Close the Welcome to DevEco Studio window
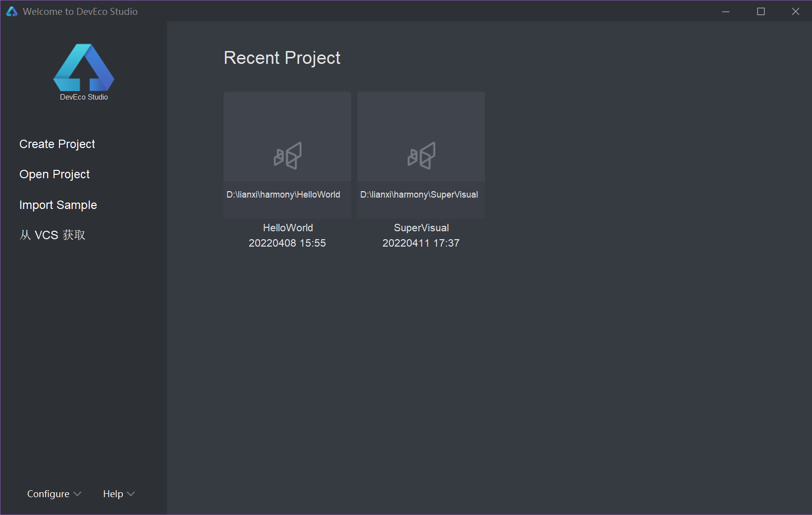The height and width of the screenshot is (515, 812). click(x=796, y=11)
